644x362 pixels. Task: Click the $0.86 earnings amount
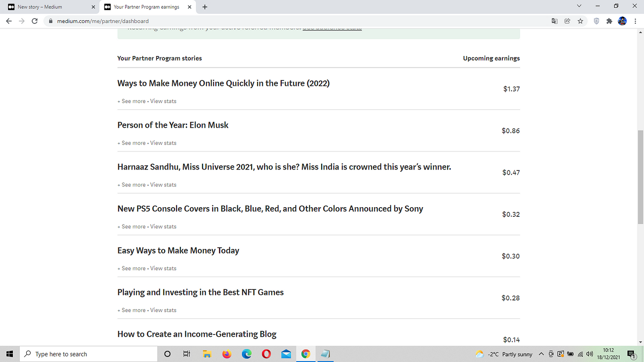[511, 131]
